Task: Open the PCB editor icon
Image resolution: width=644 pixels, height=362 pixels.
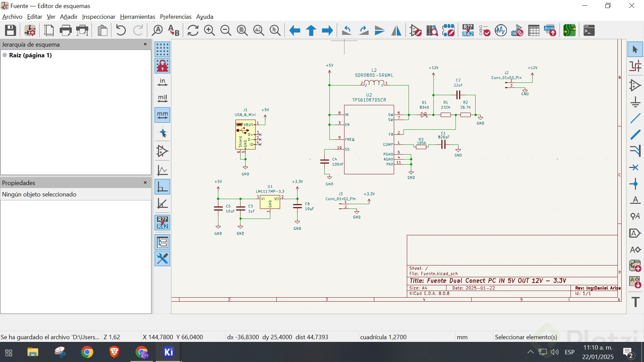Action: point(569,31)
